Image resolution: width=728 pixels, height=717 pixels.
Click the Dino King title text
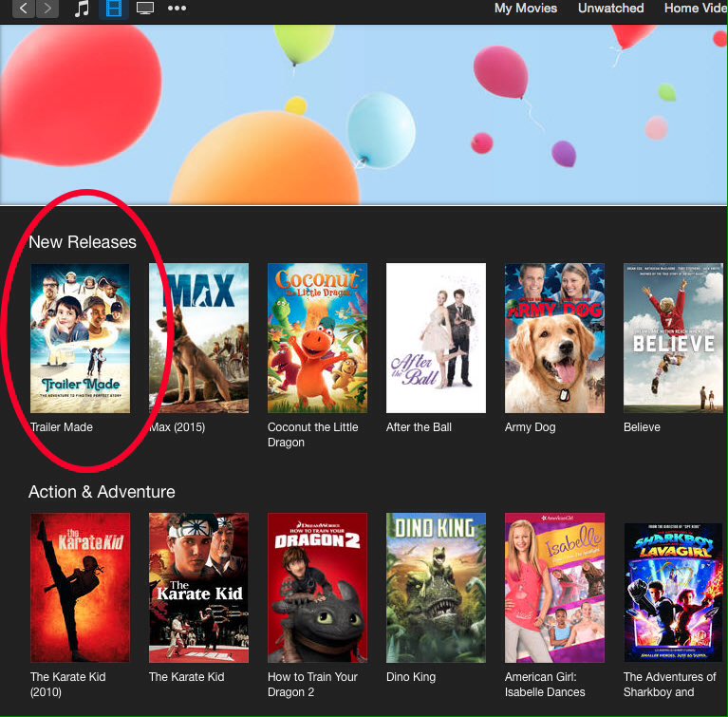(x=411, y=677)
